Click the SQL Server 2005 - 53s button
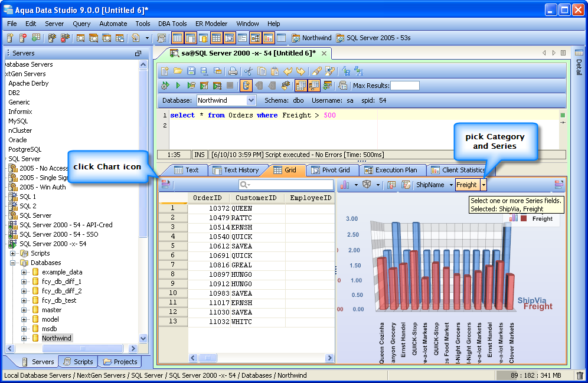 point(374,38)
